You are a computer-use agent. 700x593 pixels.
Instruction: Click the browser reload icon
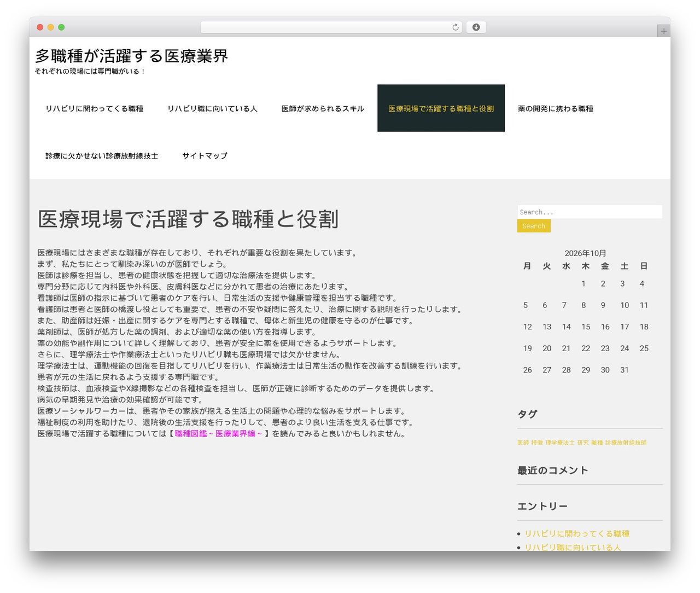(x=455, y=27)
